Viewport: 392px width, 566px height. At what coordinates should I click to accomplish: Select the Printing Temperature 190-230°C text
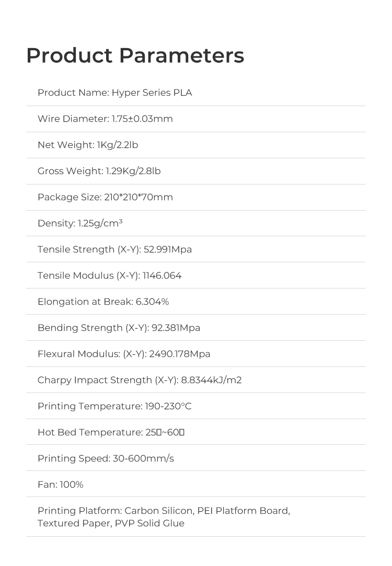114,407
